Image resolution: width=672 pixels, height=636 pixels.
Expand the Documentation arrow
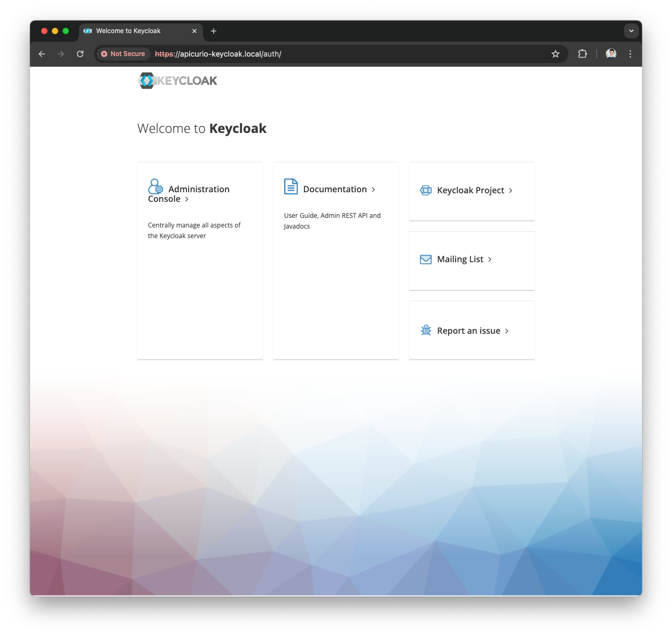click(373, 190)
